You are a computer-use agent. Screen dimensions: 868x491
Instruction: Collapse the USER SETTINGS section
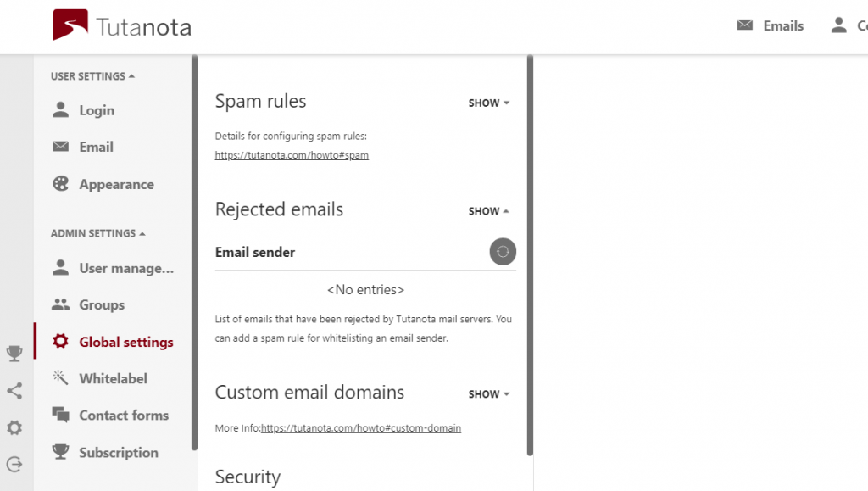(92, 76)
